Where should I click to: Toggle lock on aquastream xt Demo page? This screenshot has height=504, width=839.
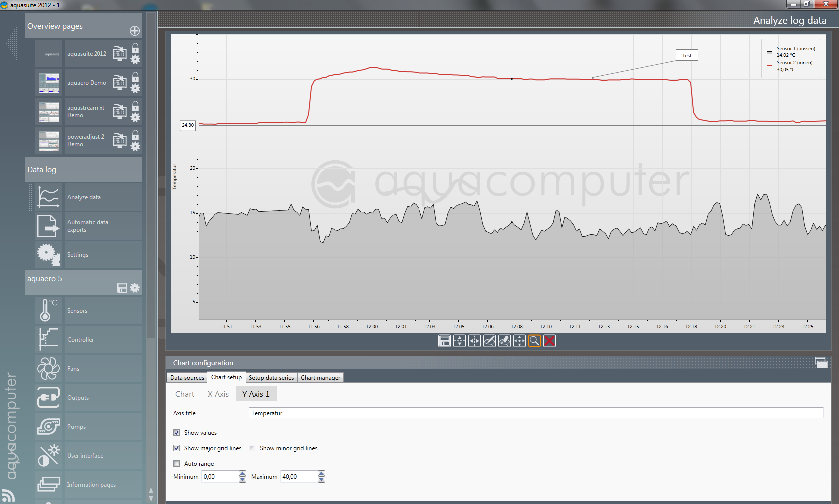click(135, 106)
